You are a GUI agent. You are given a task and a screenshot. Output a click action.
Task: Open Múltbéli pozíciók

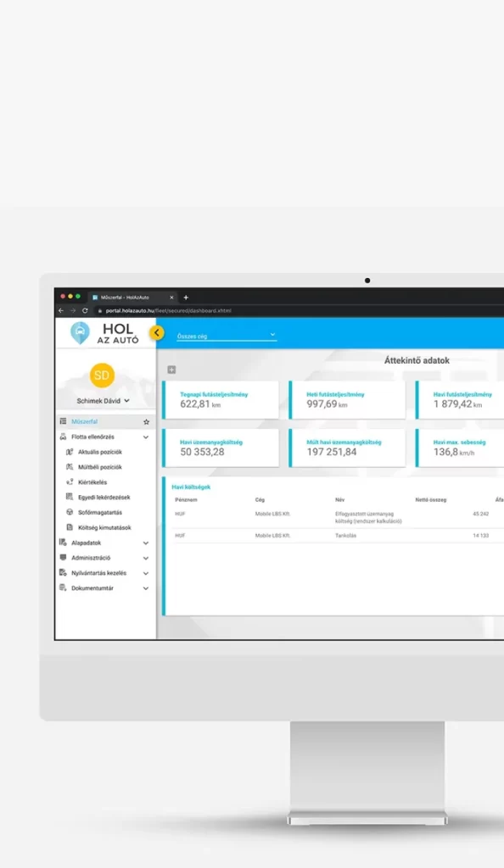click(x=99, y=467)
